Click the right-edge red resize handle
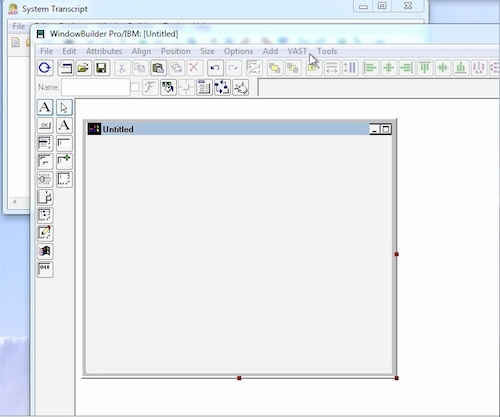This screenshot has width=500, height=417. click(x=396, y=254)
